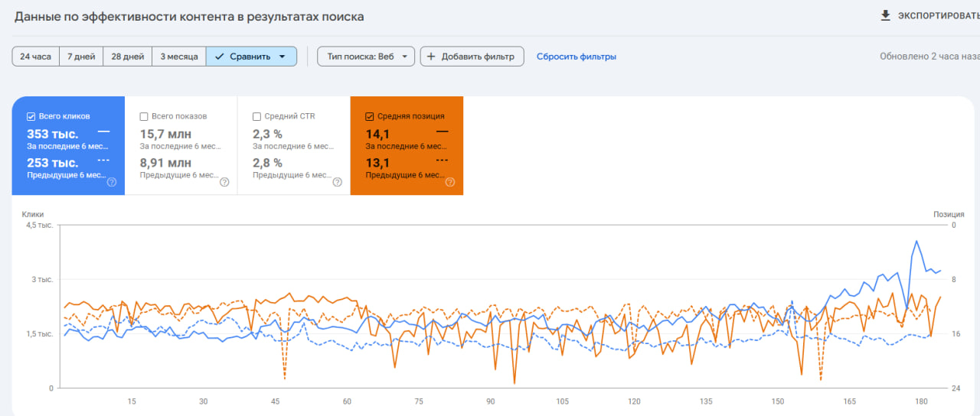Select the 24 часа date range
The height and width of the screenshot is (416, 980).
tap(35, 57)
